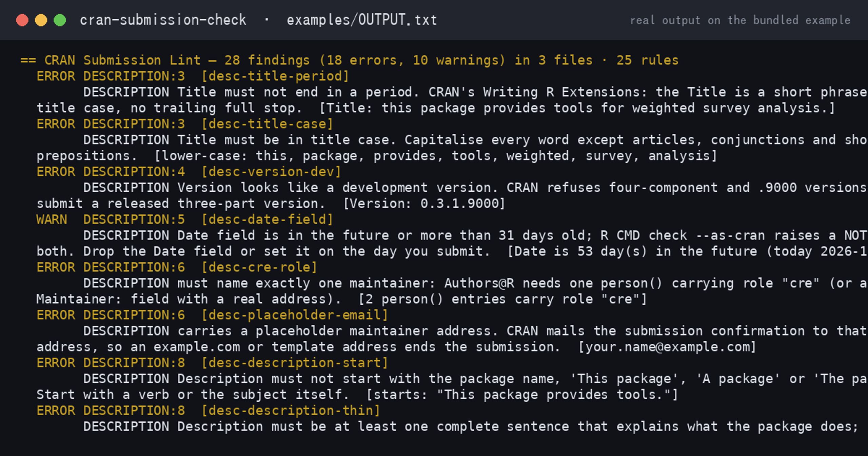868x456 pixels.
Task: Select the [desc-title-case] rule tag
Action: pos(267,124)
